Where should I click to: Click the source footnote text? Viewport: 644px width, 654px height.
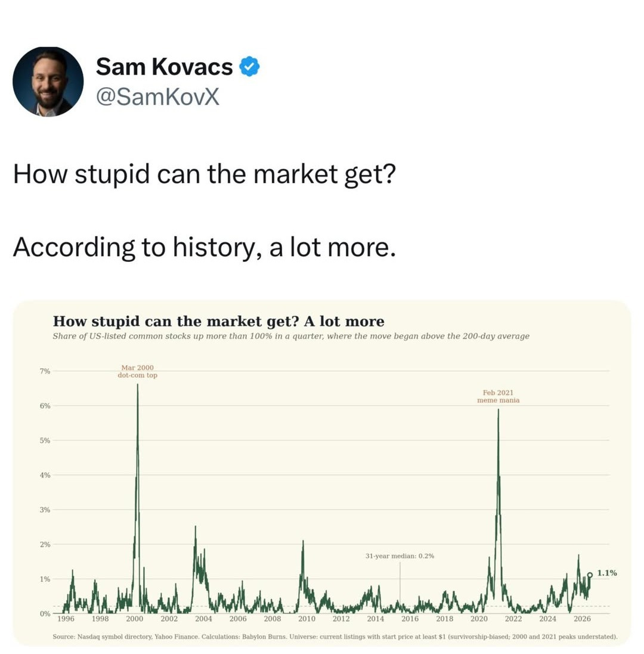(x=335, y=637)
